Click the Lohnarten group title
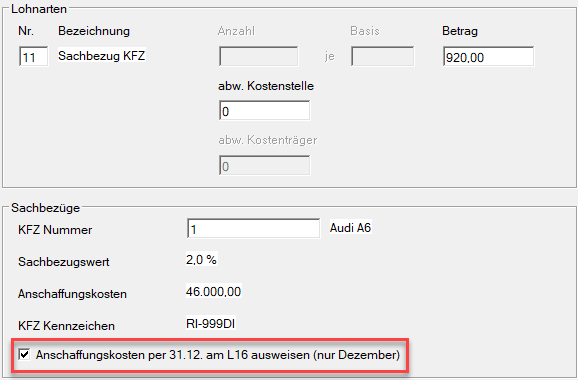This screenshot has height=380, width=578. [x=39, y=9]
